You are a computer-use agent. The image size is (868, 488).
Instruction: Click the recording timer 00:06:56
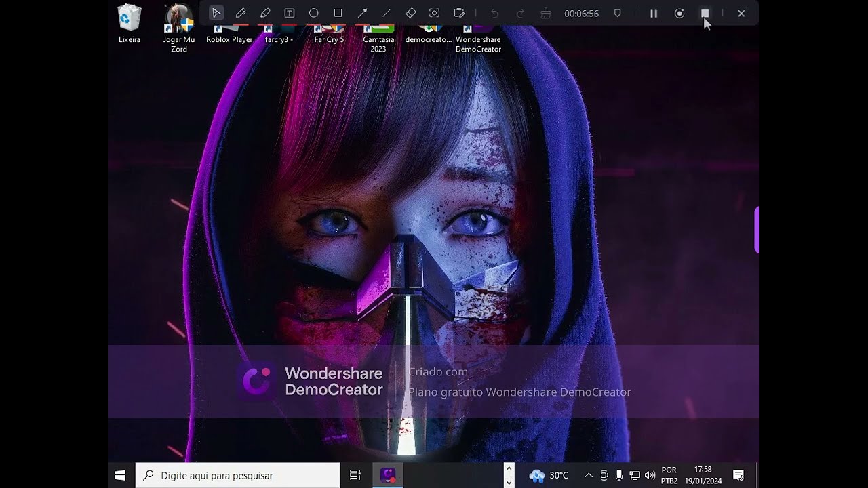click(582, 14)
